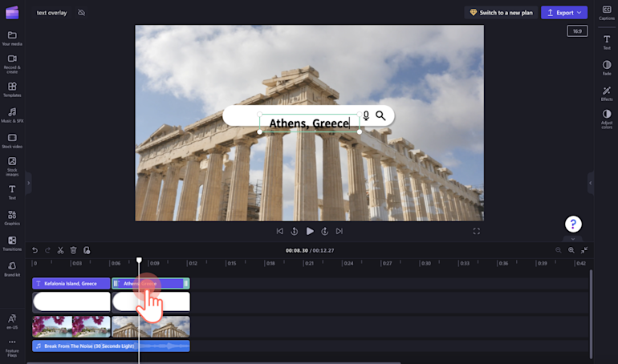Open the Effects panel
Image resolution: width=618 pixels, height=364 pixels.
click(x=607, y=94)
